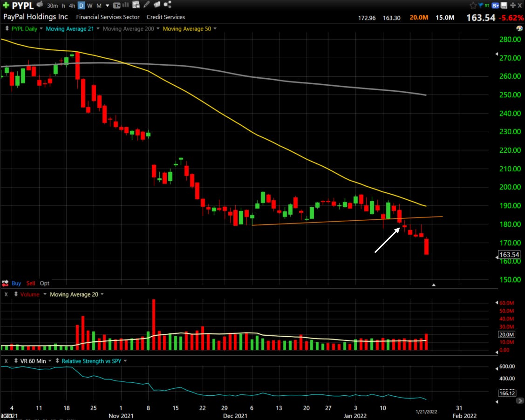Click the green plus add-indicator icon
The height and width of the screenshot is (420, 525).
tap(6, 5)
